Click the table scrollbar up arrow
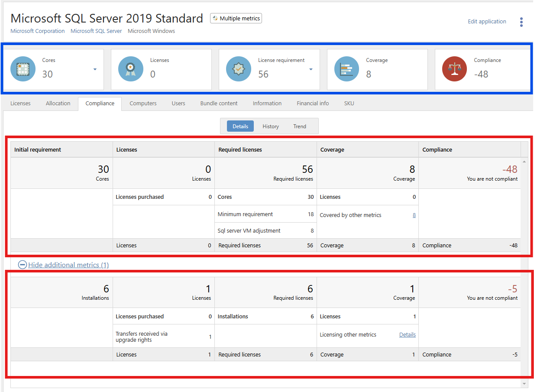The width and height of the screenshot is (534, 392). (525, 162)
